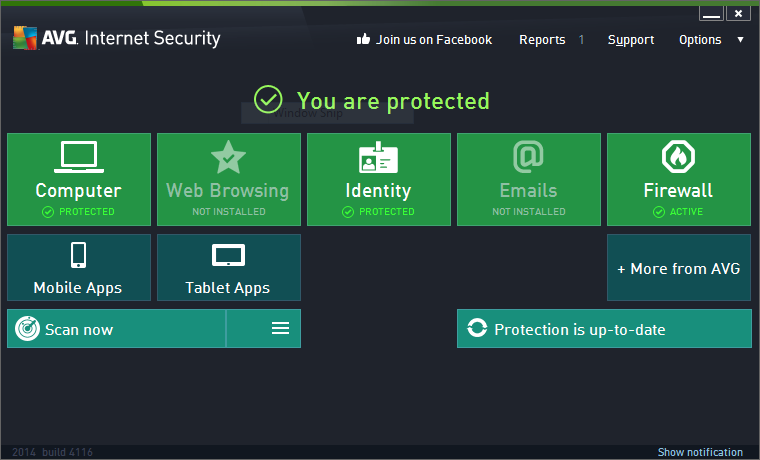
Task: Open the Mobile Apps tile label
Action: (78, 288)
